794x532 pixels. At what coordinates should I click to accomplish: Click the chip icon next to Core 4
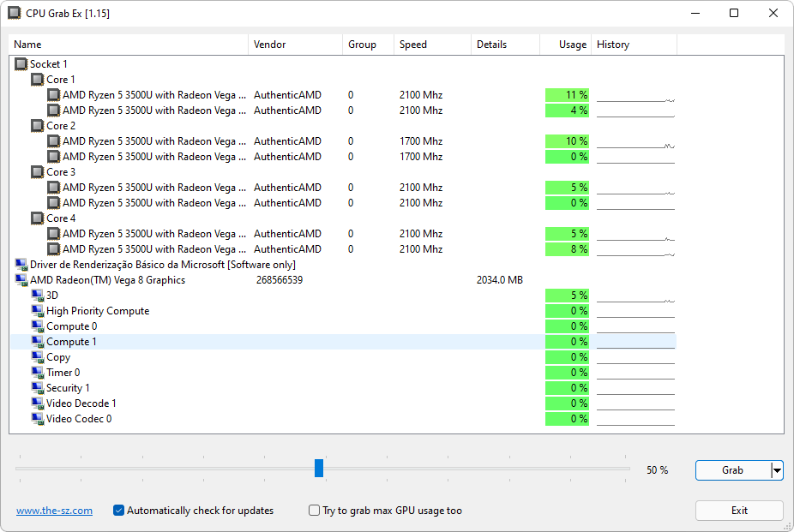[38, 218]
